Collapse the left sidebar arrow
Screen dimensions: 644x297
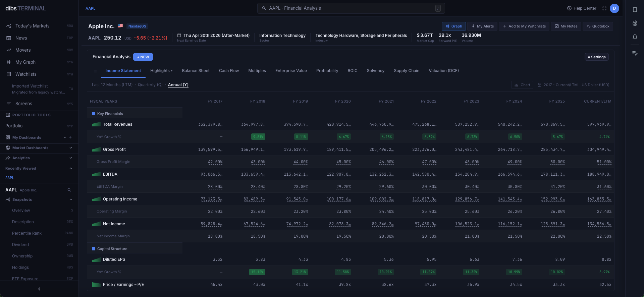39,289
